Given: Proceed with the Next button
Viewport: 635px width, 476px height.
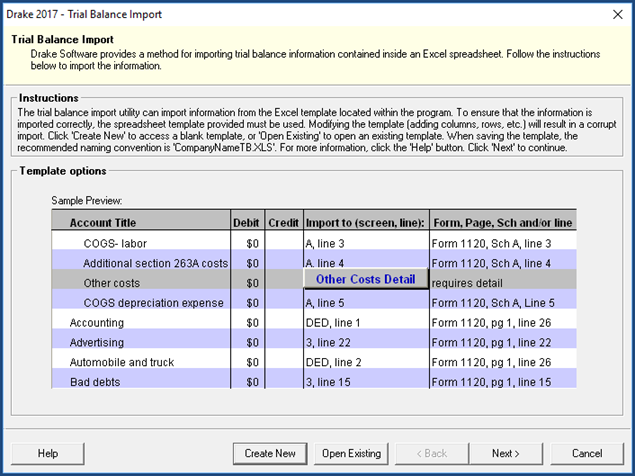Looking at the screenshot, I should [506, 453].
